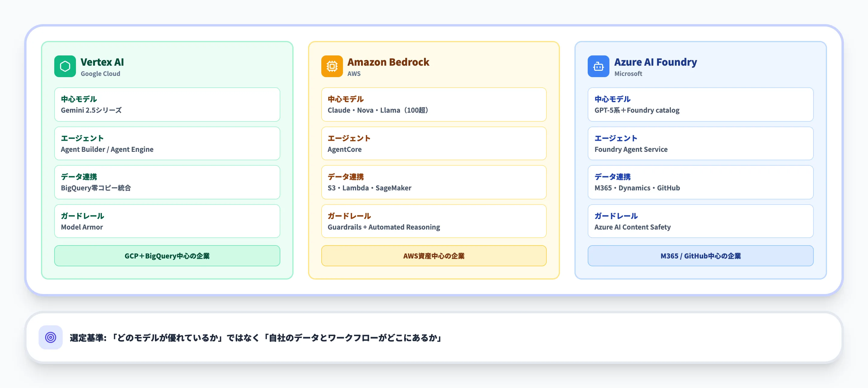Click the blue Azure AI Foundry robot icon
This screenshot has width=868, height=388.
tap(598, 66)
